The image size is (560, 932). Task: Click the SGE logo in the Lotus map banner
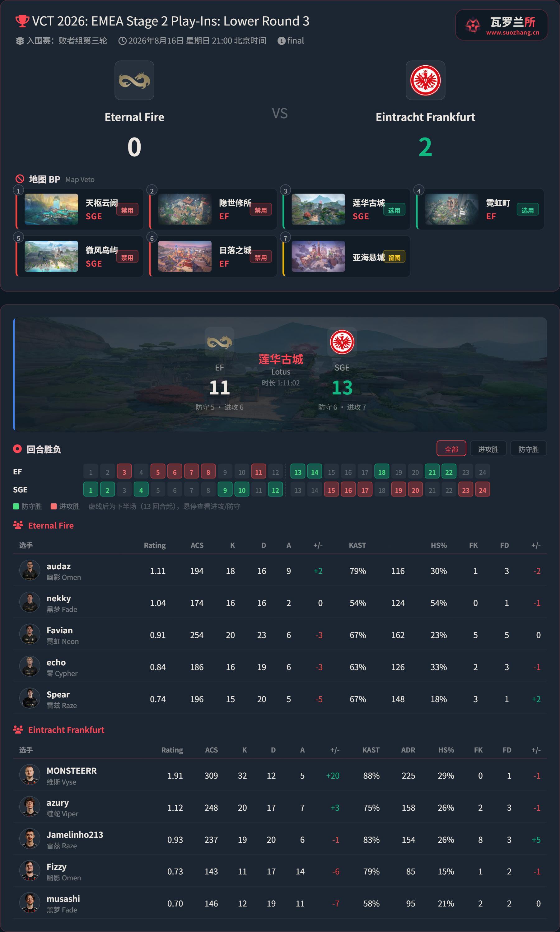pyautogui.click(x=342, y=342)
